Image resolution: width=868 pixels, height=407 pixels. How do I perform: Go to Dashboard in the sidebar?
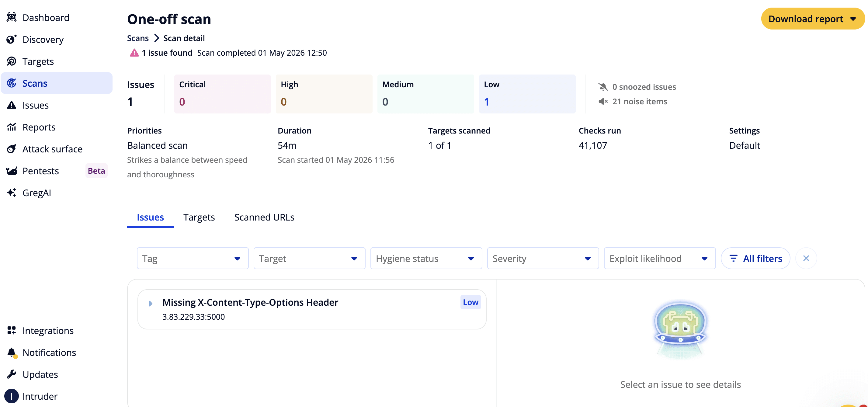(56, 17)
